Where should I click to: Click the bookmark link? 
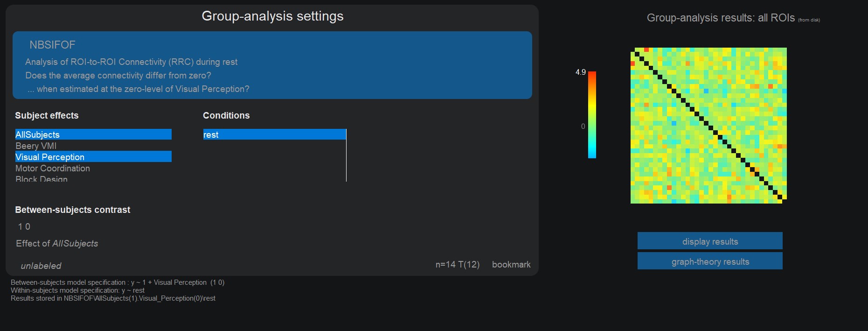[x=511, y=264]
